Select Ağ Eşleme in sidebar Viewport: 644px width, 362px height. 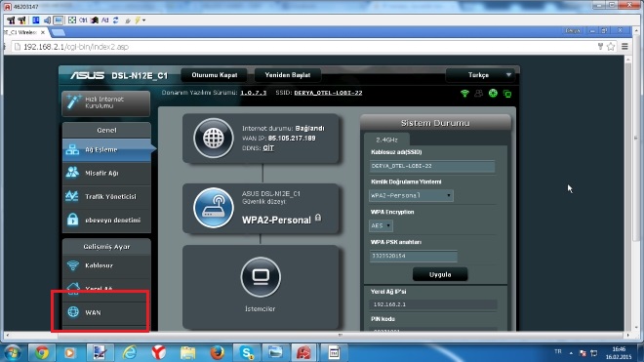(106, 149)
